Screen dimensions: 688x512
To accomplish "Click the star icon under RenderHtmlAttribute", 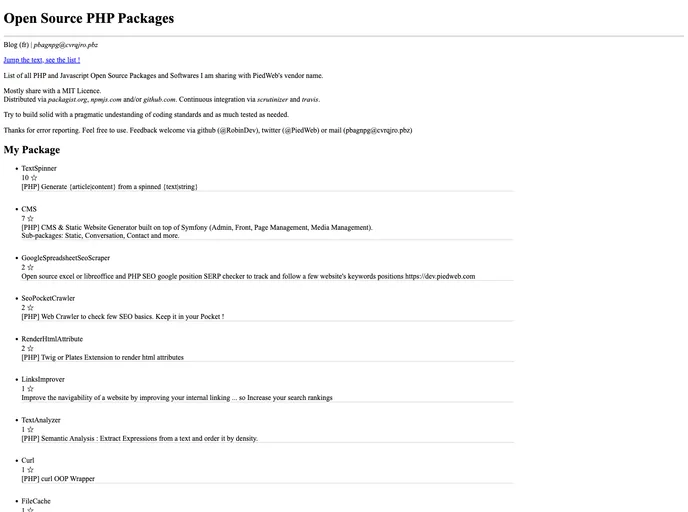I will (x=29, y=348).
